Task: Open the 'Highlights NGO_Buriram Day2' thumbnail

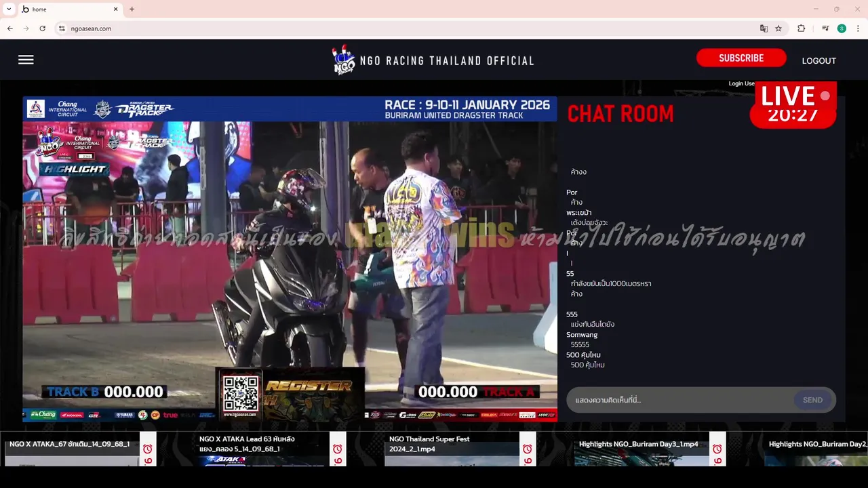Action: [x=816, y=449]
